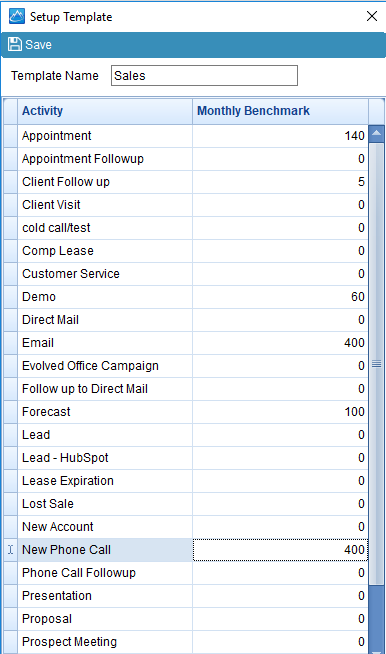
Task: Click the Proposal benchmark cell
Action: click(280, 619)
